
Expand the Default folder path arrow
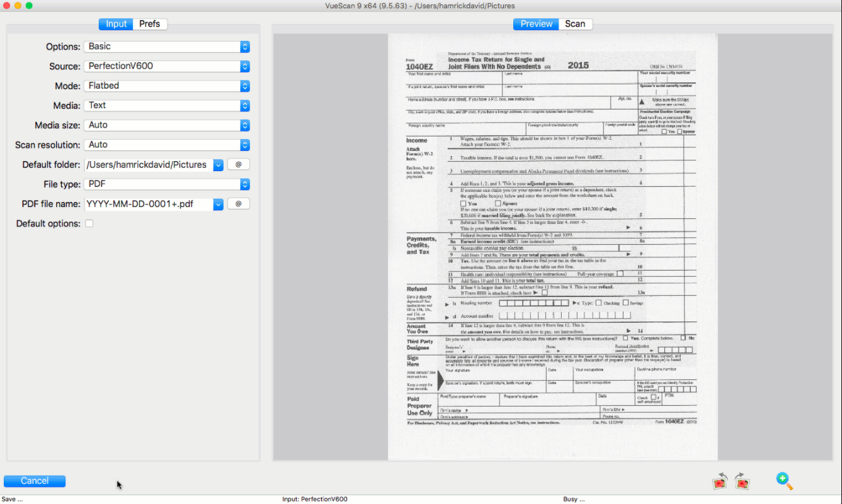click(x=219, y=165)
